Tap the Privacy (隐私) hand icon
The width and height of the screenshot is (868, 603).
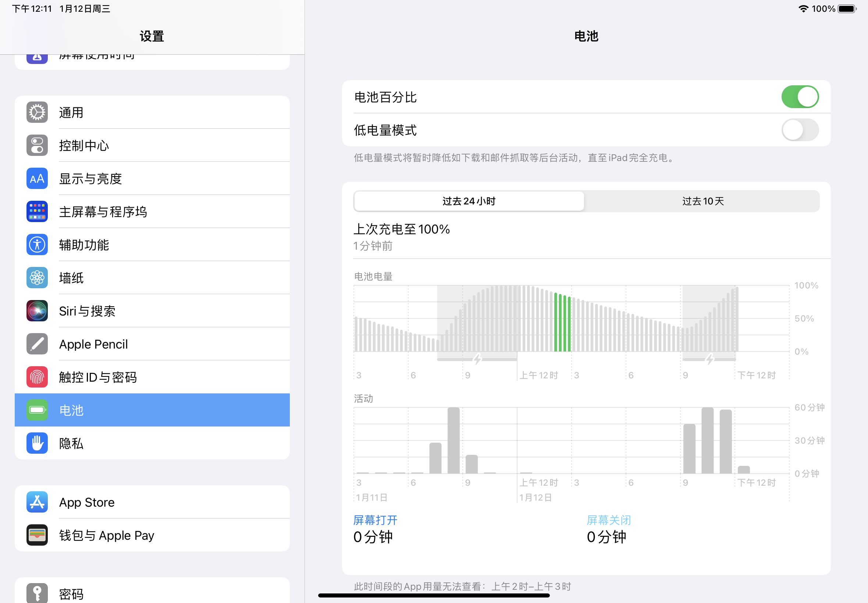pos(37,443)
